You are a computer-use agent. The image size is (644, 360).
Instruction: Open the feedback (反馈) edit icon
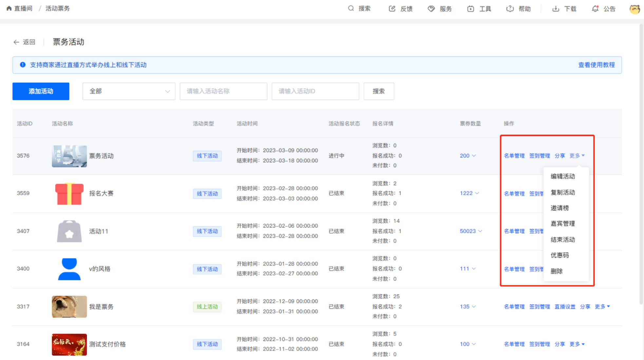coord(392,9)
